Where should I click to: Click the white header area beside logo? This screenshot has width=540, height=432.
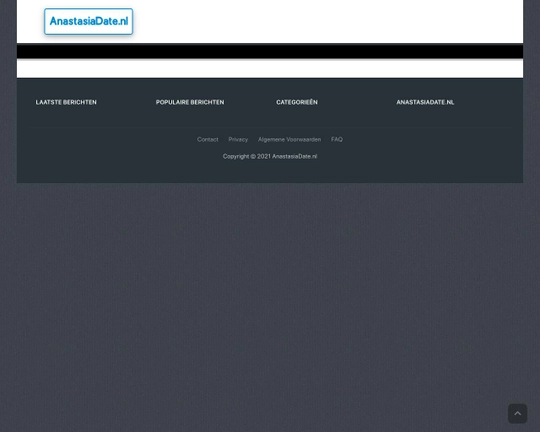tap(327, 21)
